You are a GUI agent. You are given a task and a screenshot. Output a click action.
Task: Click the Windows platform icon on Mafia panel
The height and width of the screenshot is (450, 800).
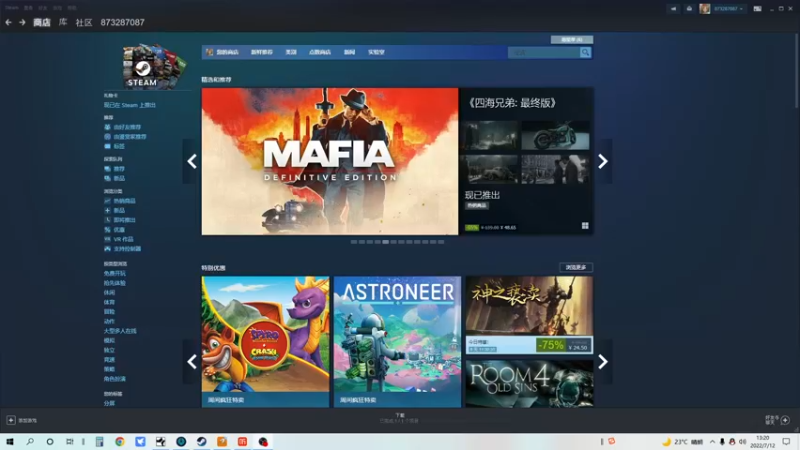click(x=585, y=226)
